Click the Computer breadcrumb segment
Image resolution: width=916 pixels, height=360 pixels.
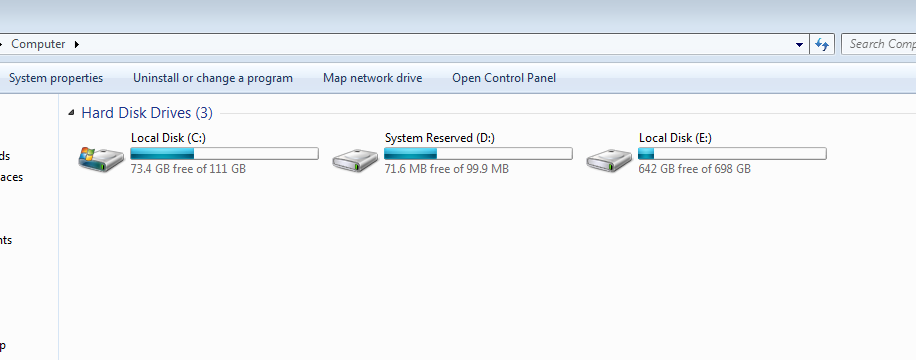(38, 44)
